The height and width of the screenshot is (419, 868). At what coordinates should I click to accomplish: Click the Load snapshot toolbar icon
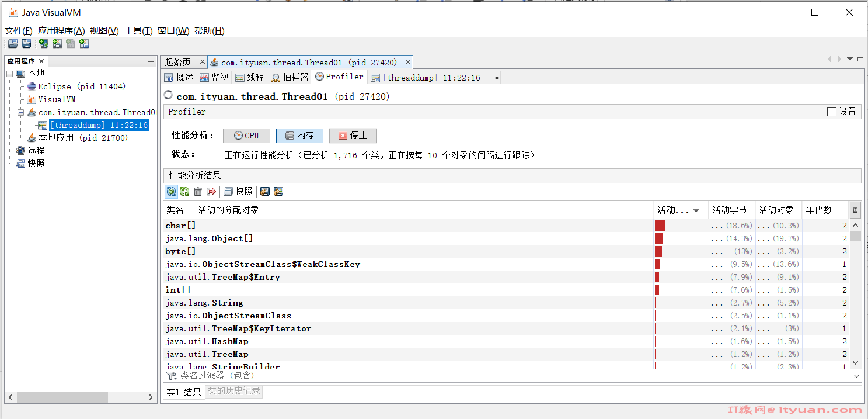[13, 44]
